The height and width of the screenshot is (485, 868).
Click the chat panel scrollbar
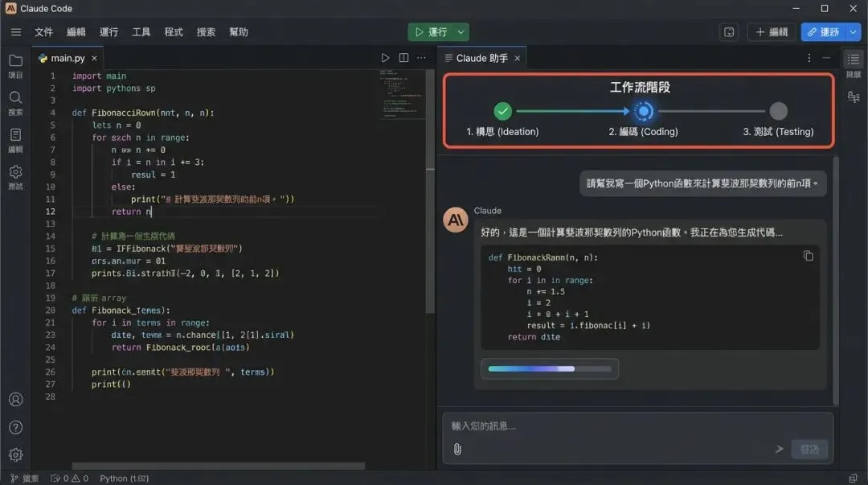point(836,280)
